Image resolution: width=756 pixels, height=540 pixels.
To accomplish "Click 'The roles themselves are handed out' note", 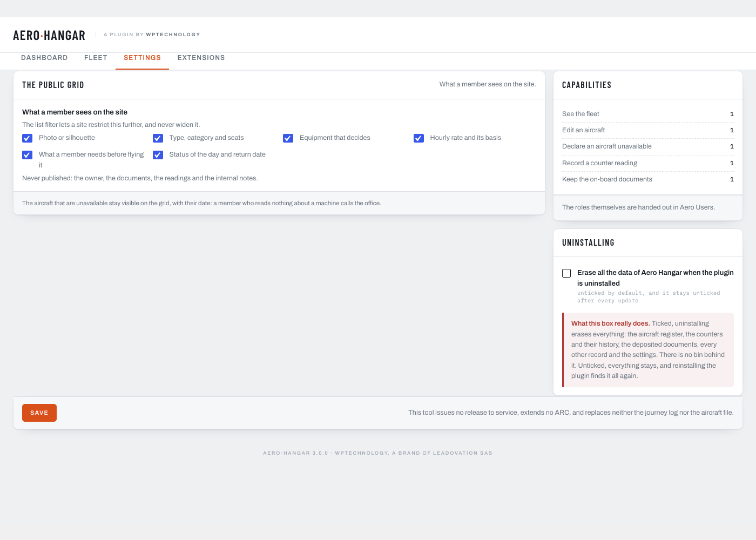I will (638, 207).
